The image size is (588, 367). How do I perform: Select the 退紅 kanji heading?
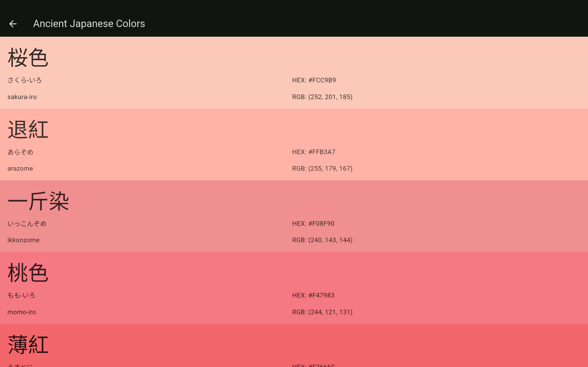pyautogui.click(x=28, y=130)
